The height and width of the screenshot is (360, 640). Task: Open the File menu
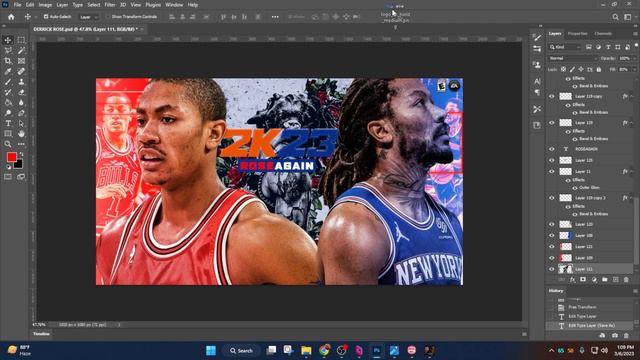(x=17, y=5)
